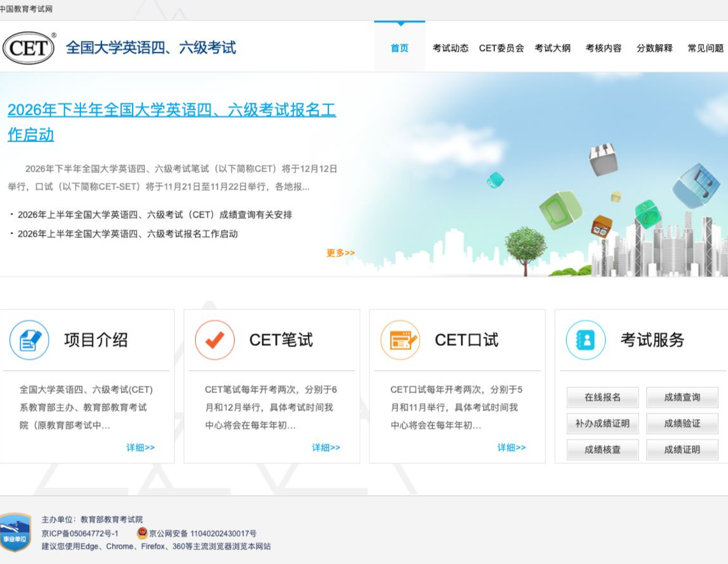Click the 京ICP备05064772号-1 footer link

point(80,533)
